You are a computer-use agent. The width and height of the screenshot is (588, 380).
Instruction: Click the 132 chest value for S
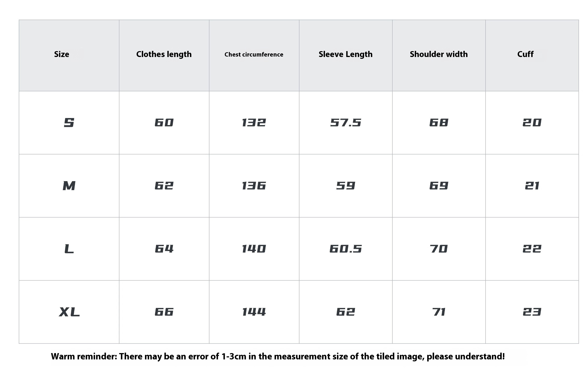254,123
